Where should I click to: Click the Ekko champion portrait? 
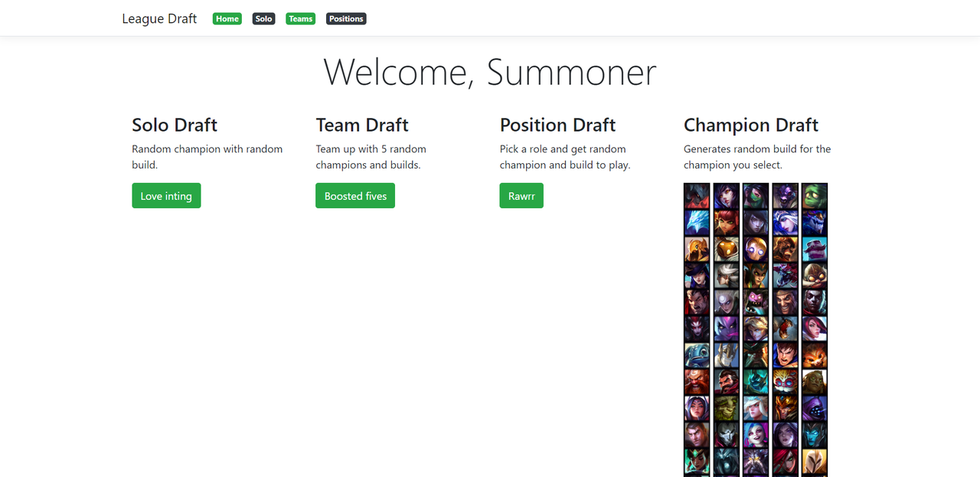(815, 302)
